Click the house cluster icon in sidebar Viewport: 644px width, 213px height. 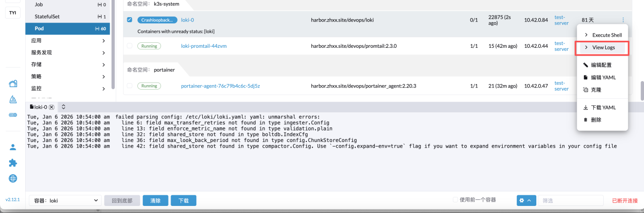point(13,84)
